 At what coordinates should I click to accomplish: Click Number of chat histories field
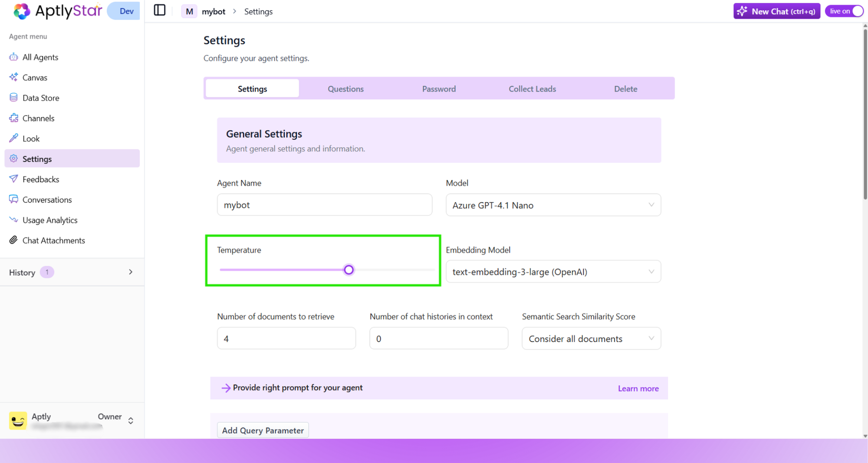point(439,338)
